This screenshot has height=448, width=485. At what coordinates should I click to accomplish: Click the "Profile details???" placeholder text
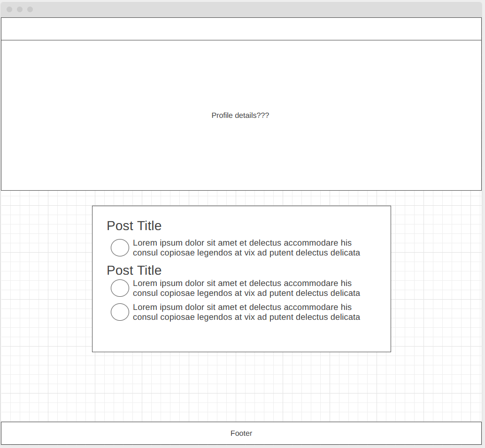(x=240, y=116)
